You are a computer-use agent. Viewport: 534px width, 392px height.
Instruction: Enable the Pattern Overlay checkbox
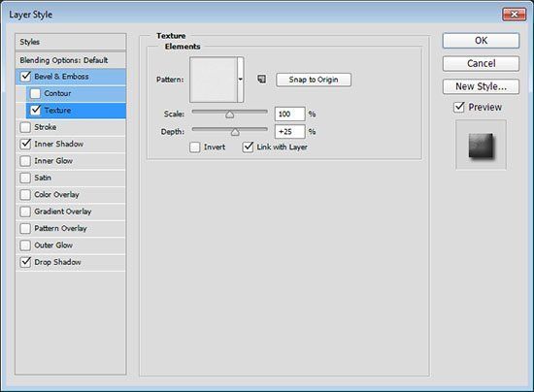(25, 228)
